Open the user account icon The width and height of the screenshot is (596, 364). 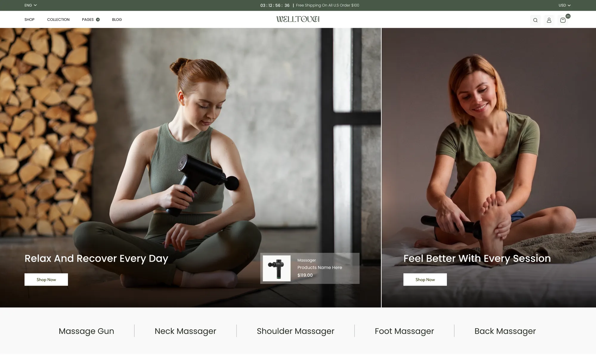point(549,20)
